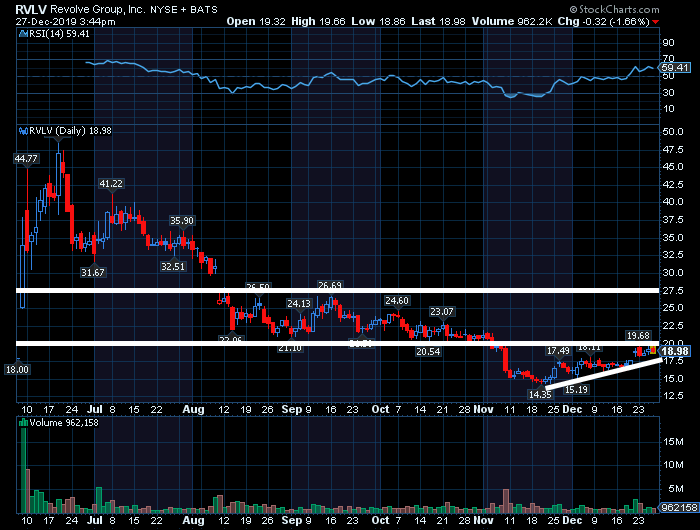Click the 12.5 price axis label
Screen dimensions: 700x530
coord(673,396)
